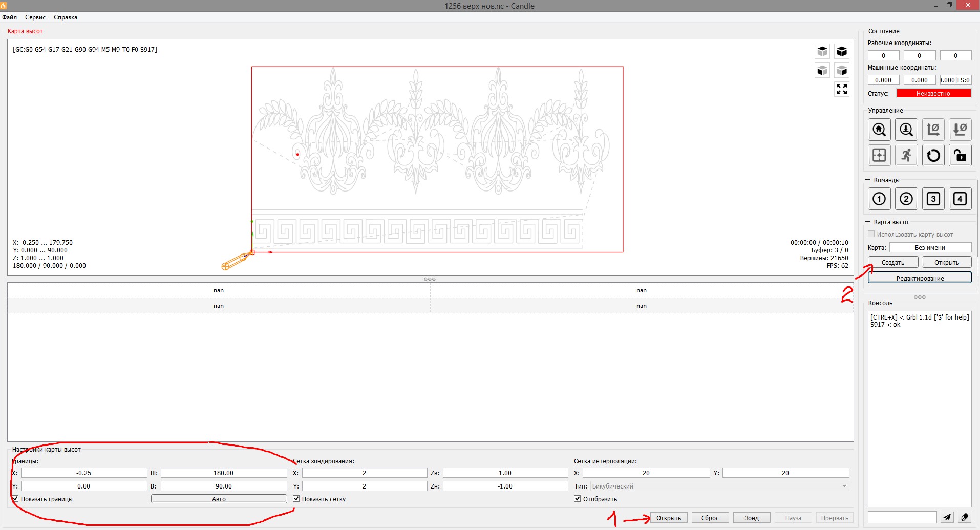Screen dimensions: 980x530
Task: Send the console command with the arrow button
Action: [947, 517]
